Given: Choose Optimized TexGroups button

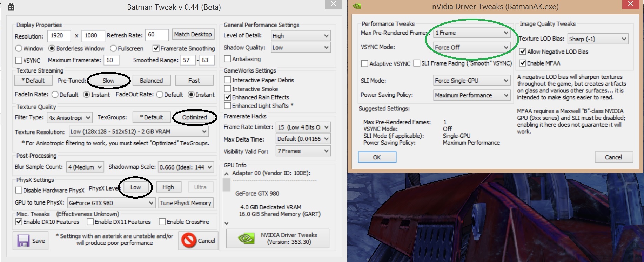Looking at the screenshot, I should tap(195, 117).
